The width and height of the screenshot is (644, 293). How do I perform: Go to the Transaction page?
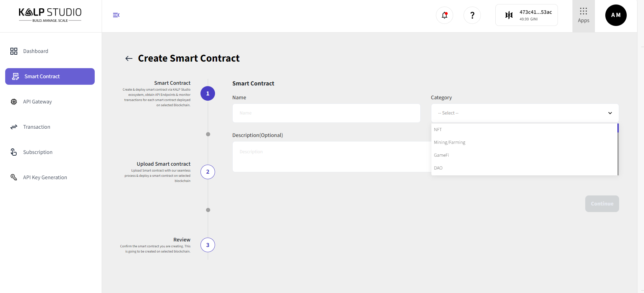tap(37, 127)
